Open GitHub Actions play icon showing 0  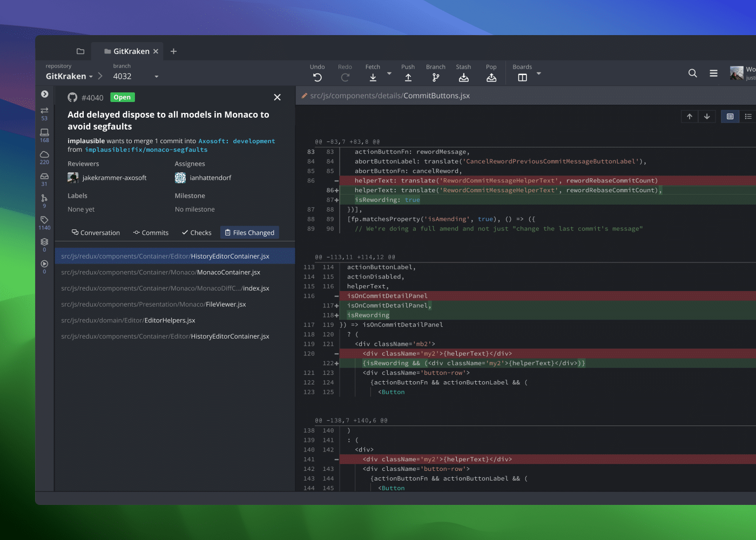point(44,267)
